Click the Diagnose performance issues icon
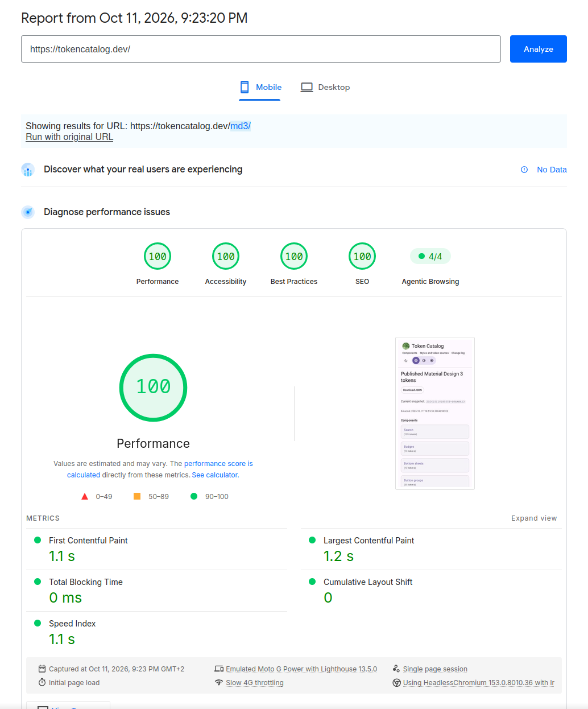588x709 pixels. [28, 212]
